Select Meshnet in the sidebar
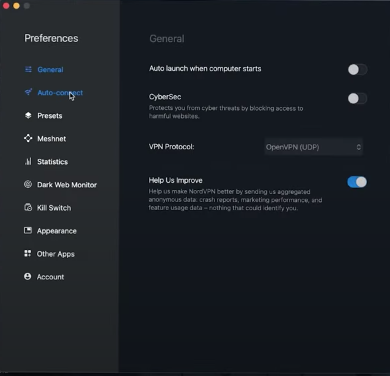Screen dimensions: 390x376 52,139
